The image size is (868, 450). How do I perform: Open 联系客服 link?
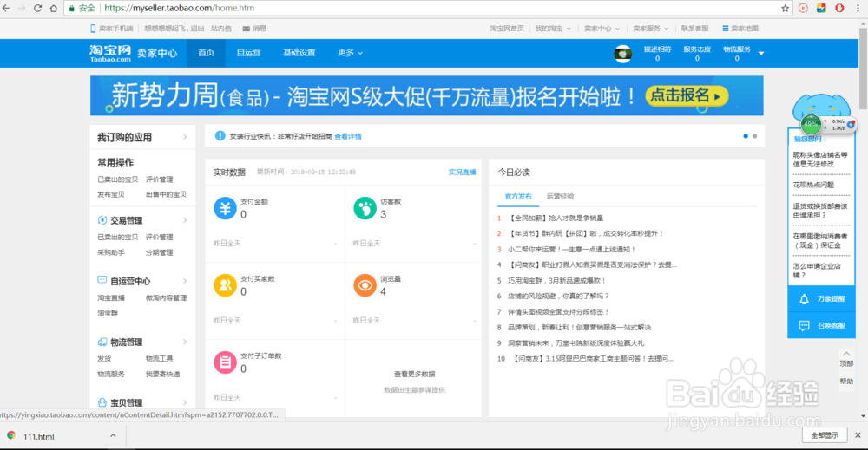click(694, 29)
